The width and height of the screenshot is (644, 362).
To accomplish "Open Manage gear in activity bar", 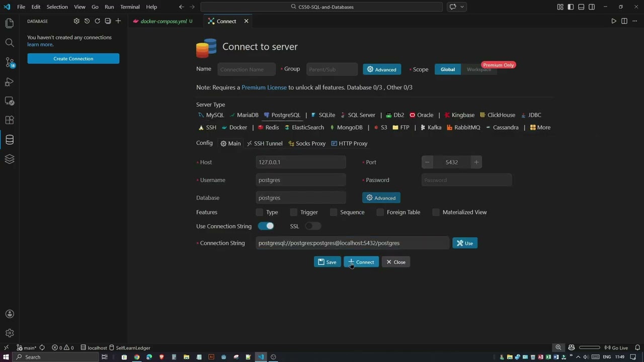I will point(9,333).
